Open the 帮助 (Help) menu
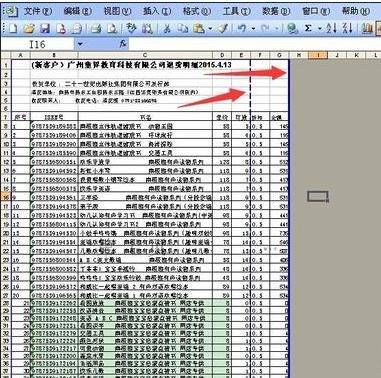Image resolution: width=381 pixels, height=378 pixels. pos(355,11)
